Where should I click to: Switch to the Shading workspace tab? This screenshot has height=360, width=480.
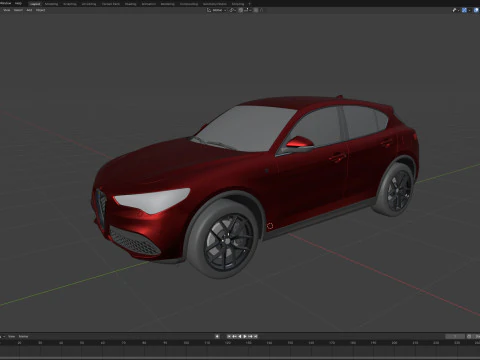click(x=130, y=4)
